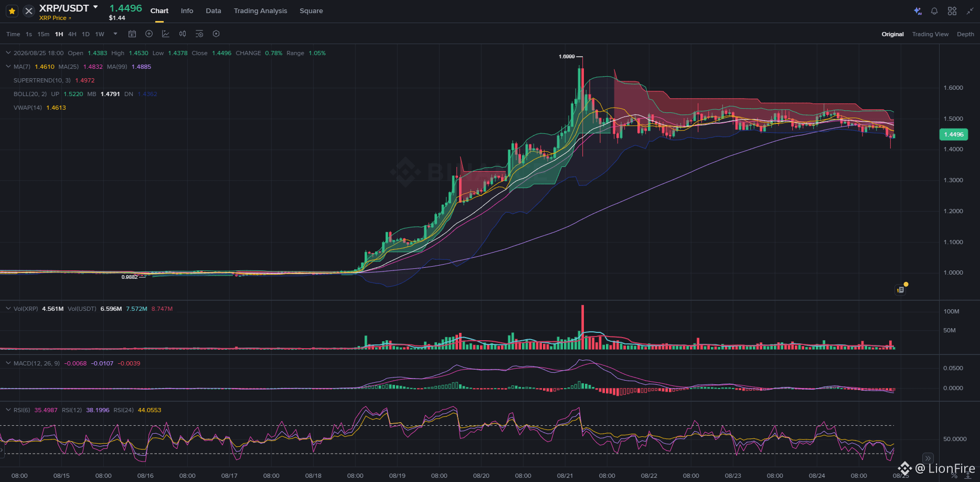Click the MACD(12, 26, 9) indicator label

pos(37,363)
